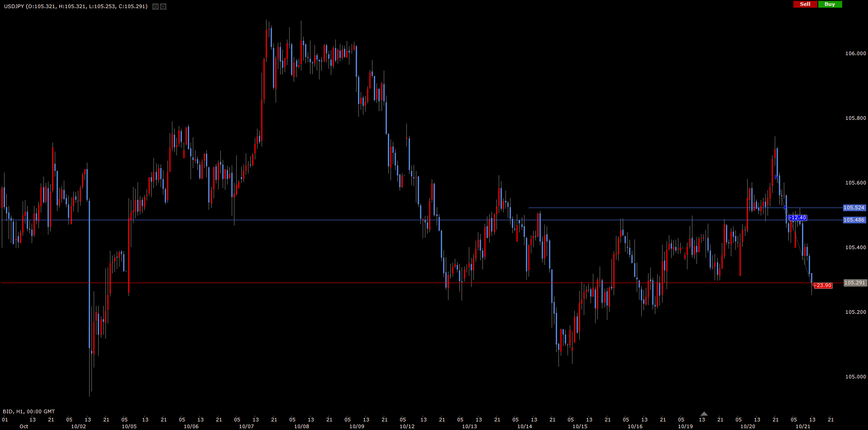The height and width of the screenshot is (430, 868).
Task: Click the 10/21 date on time axis
Action: click(803, 426)
